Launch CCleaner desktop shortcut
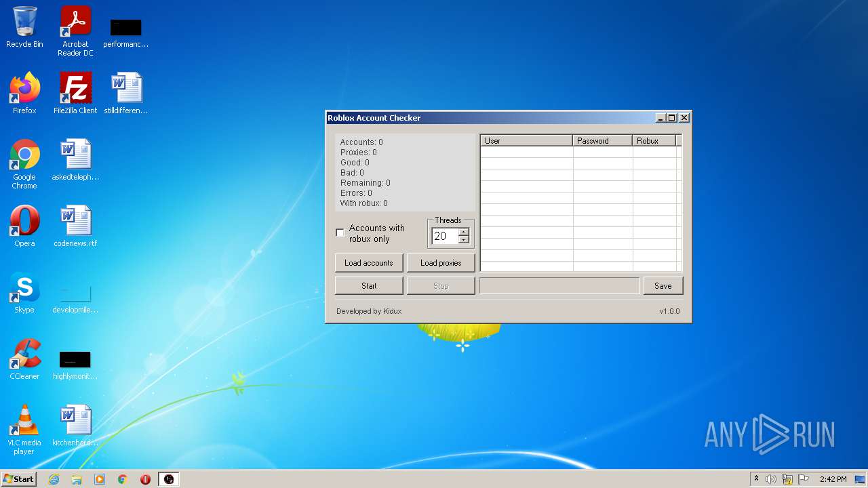This screenshot has width=868, height=488. coord(24,359)
